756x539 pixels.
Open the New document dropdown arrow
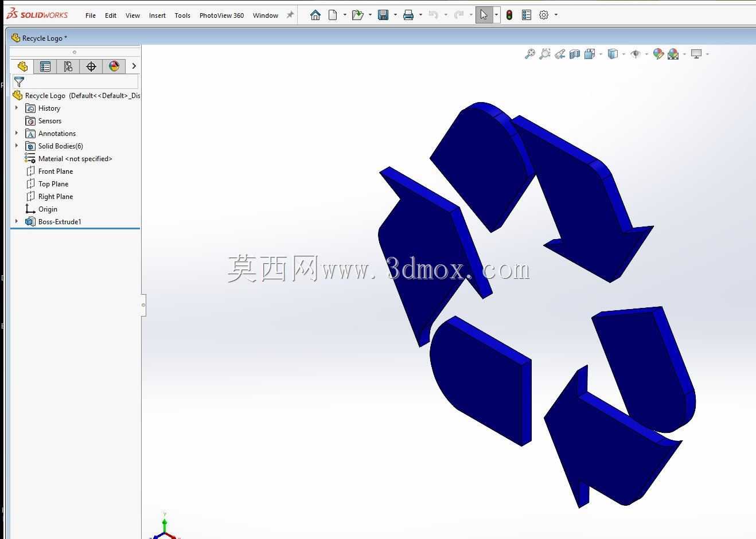(345, 15)
